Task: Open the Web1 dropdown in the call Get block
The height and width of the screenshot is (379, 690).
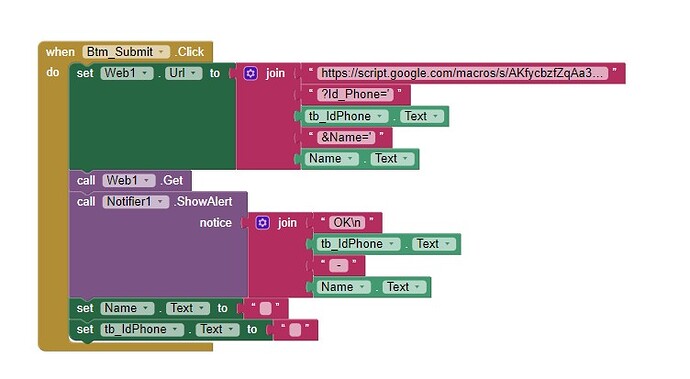Action: (128, 180)
